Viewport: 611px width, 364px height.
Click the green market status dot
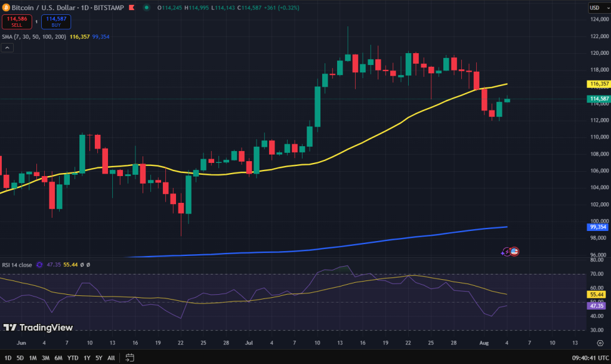tap(147, 7)
